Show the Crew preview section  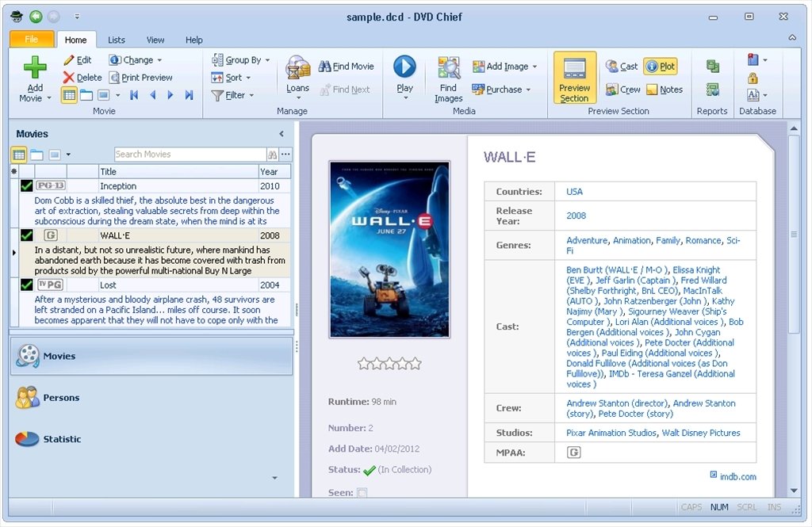click(623, 90)
